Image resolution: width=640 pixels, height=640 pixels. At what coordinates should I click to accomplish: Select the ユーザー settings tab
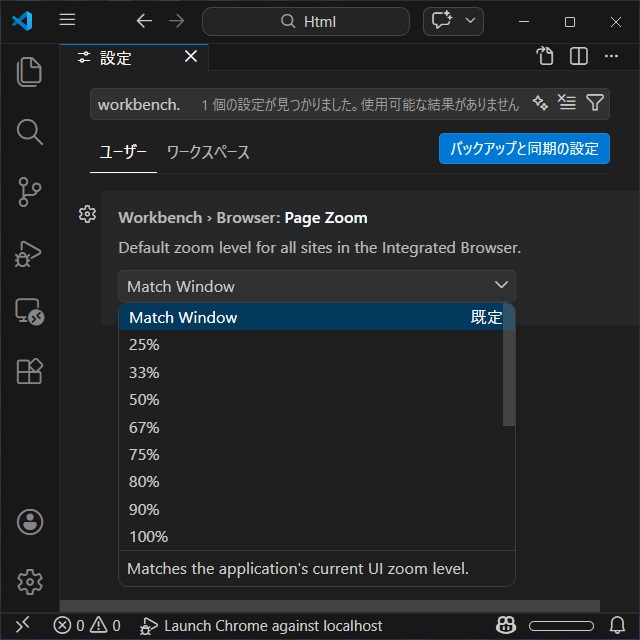click(x=123, y=152)
